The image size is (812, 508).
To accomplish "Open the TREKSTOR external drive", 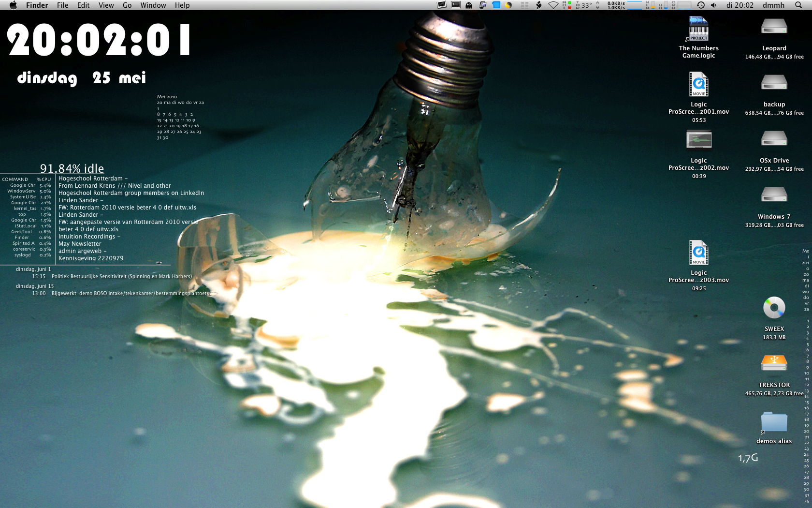I will (x=774, y=364).
